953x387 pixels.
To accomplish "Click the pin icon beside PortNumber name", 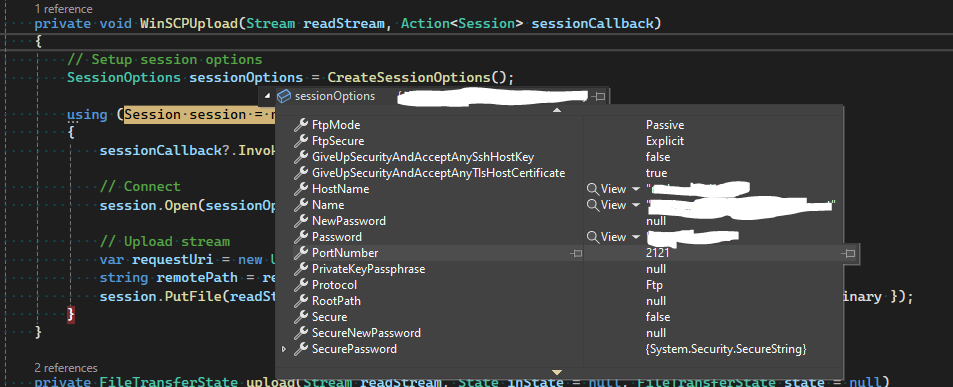I will coord(576,253).
